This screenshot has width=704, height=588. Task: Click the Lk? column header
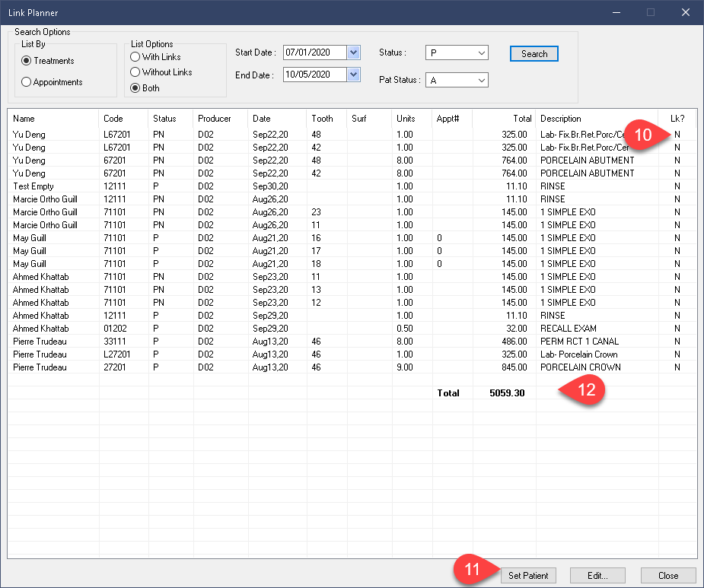(677, 119)
